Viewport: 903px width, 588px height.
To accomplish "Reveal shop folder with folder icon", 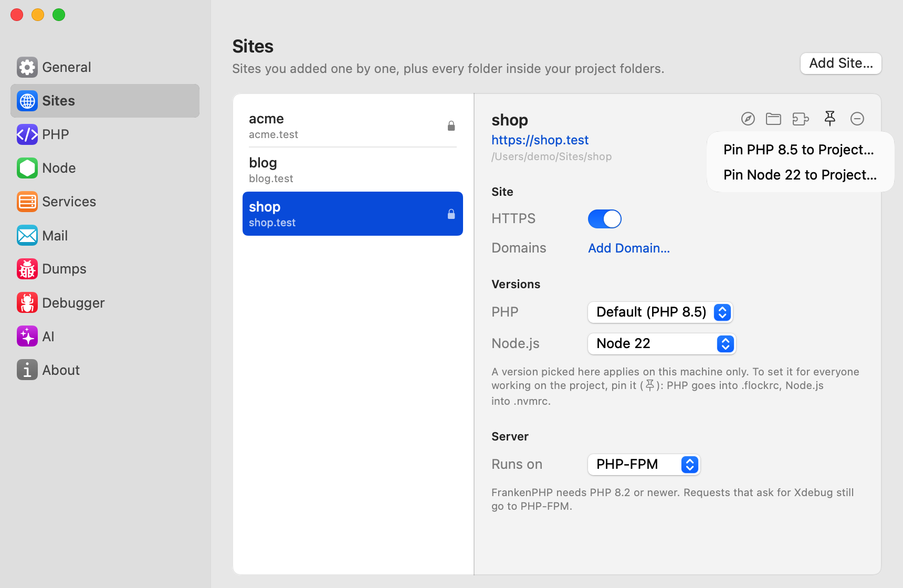I will click(773, 119).
